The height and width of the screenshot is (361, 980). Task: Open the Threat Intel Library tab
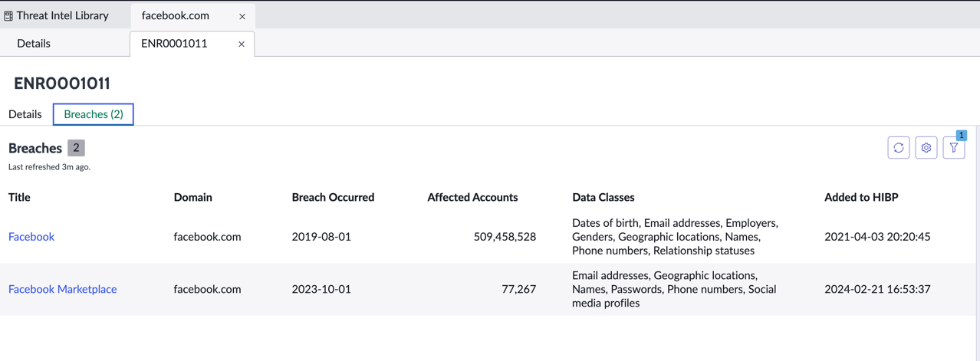pyautogui.click(x=63, y=15)
